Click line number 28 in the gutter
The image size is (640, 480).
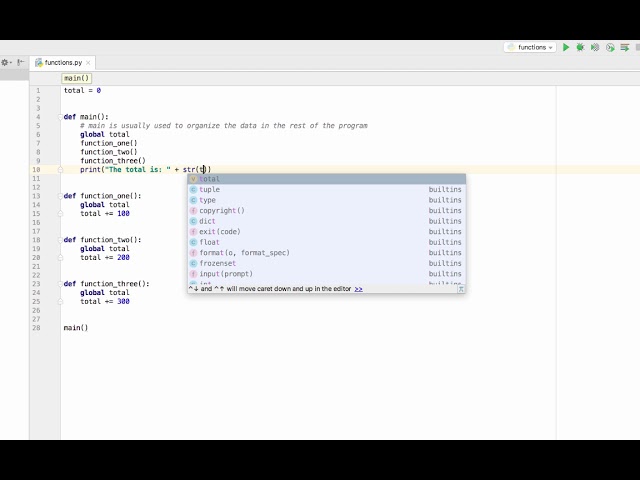pyautogui.click(x=36, y=328)
